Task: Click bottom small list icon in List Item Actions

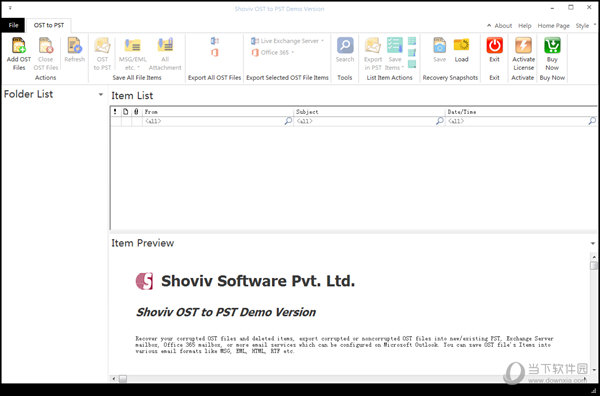Action: coord(412,64)
